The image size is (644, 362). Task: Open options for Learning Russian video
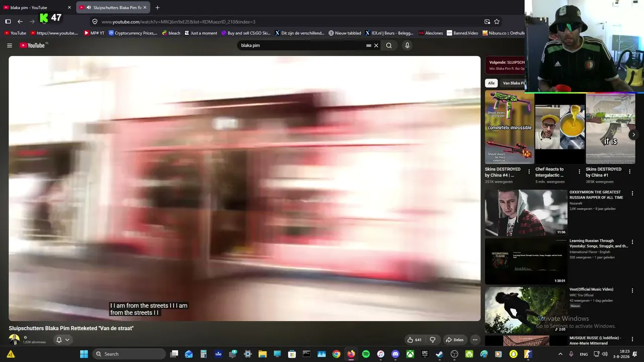632,242
